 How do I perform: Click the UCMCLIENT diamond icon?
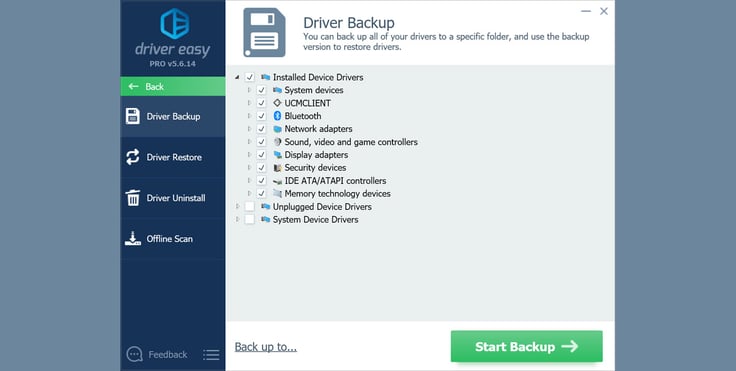coord(277,103)
